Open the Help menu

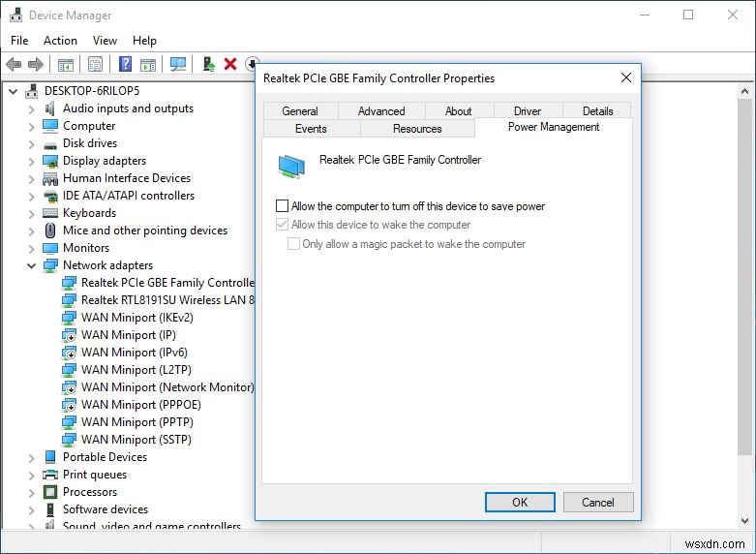coord(144,41)
